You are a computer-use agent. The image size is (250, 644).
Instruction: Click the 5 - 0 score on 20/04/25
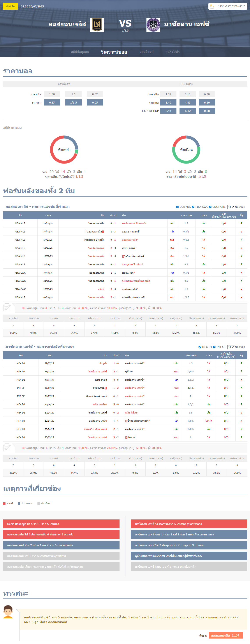pyautogui.click(x=116, y=404)
